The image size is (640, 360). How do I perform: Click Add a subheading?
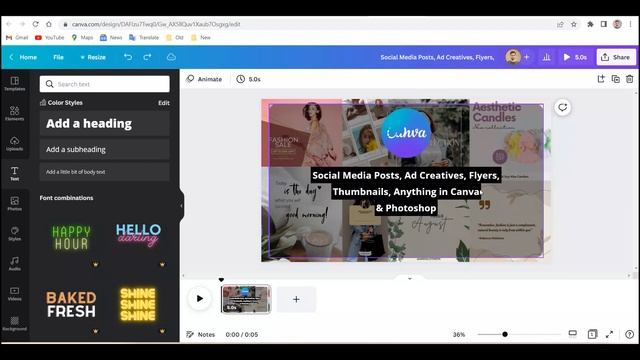coord(105,149)
